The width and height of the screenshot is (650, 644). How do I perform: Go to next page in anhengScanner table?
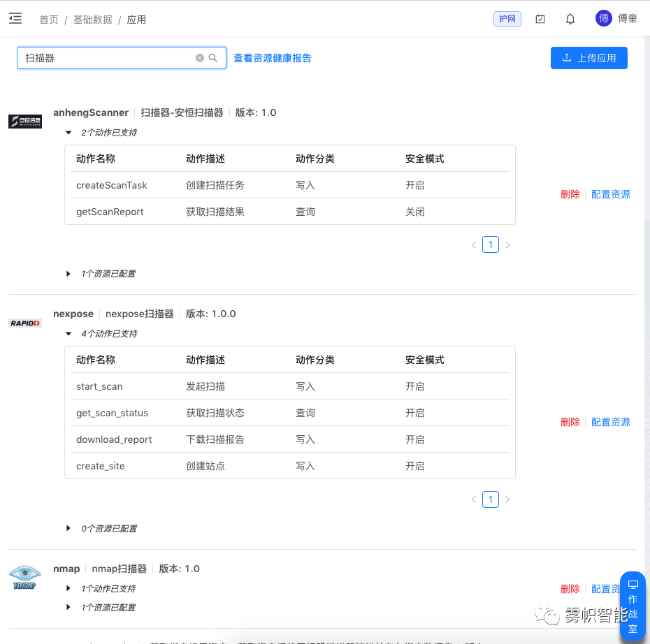click(507, 245)
